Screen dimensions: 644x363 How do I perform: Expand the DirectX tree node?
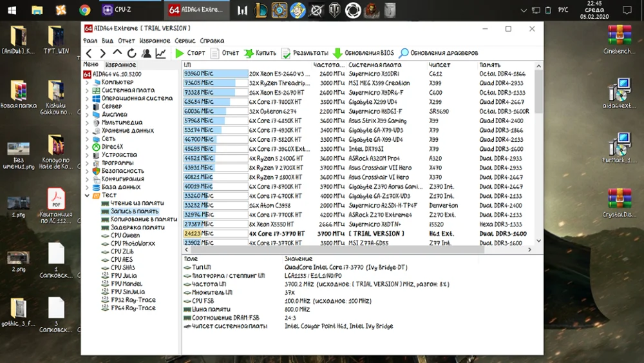[x=87, y=147]
